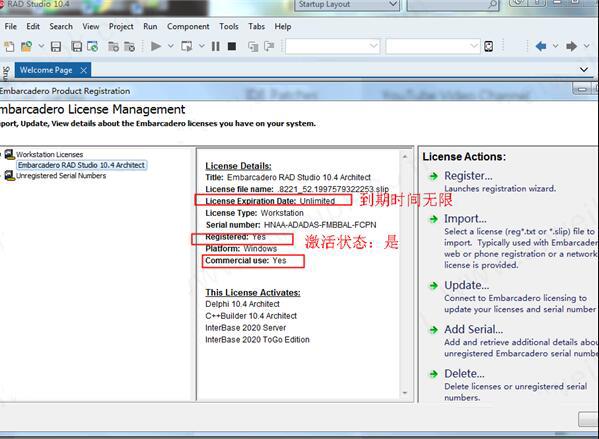Click the InterBase 2020 ToGo Edition entry
The image size is (599, 439).
(x=257, y=340)
